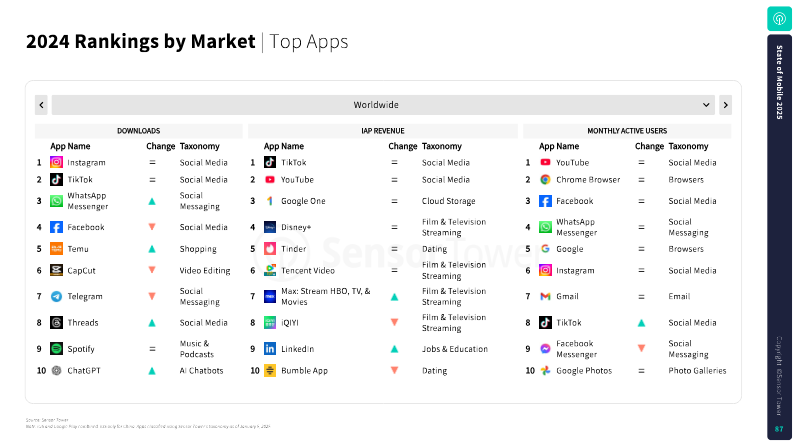Expand dropdown using the chevron arrow
The height and width of the screenshot is (447, 800).
[706, 105]
